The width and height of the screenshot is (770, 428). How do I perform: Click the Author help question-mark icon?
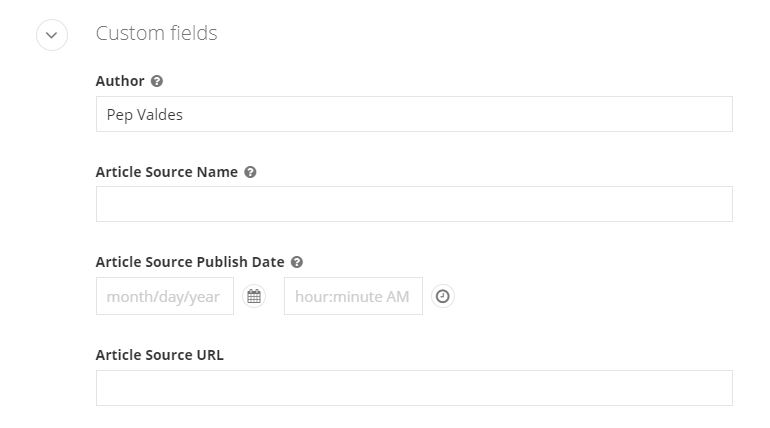pyautogui.click(x=157, y=81)
